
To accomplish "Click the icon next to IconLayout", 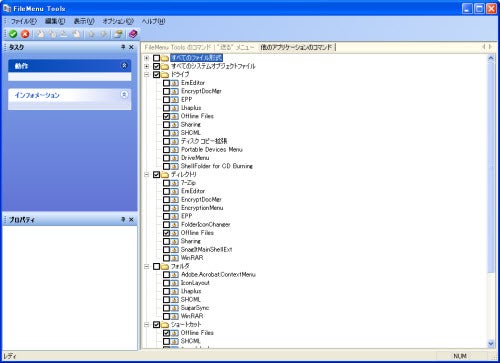I will pos(175,283).
